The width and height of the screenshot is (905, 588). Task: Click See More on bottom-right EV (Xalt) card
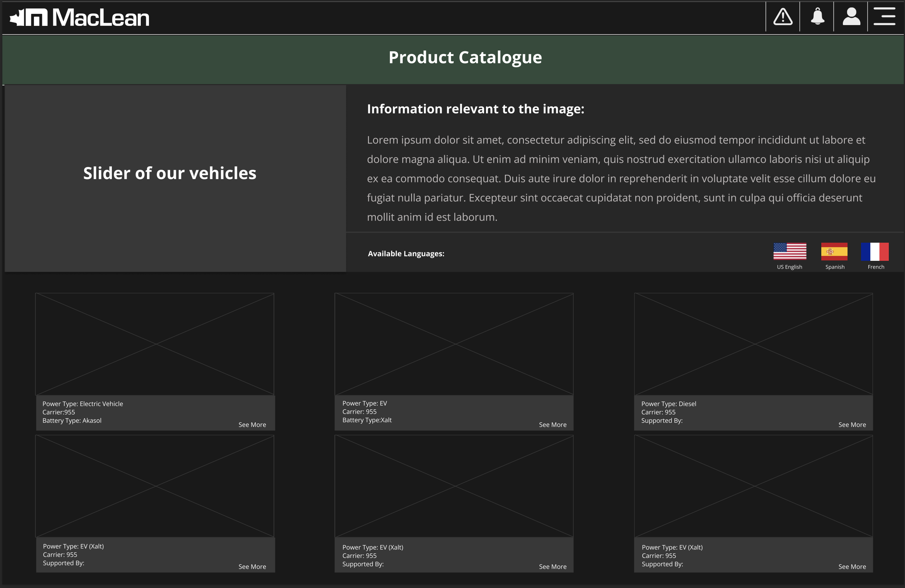pos(852,566)
